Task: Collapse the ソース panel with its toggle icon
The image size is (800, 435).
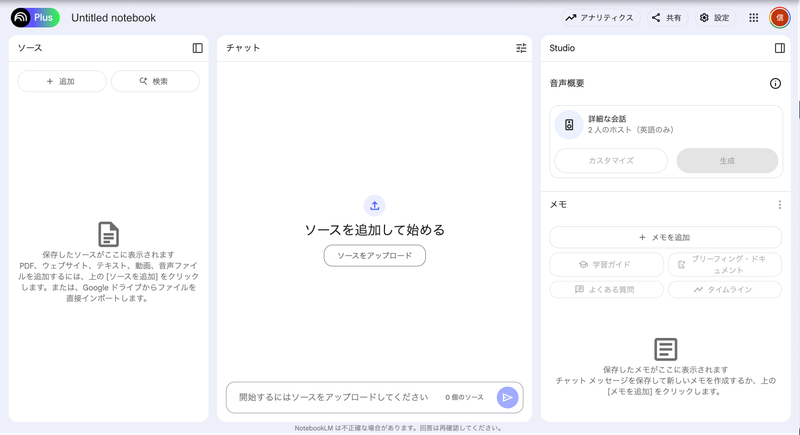Action: (197, 48)
